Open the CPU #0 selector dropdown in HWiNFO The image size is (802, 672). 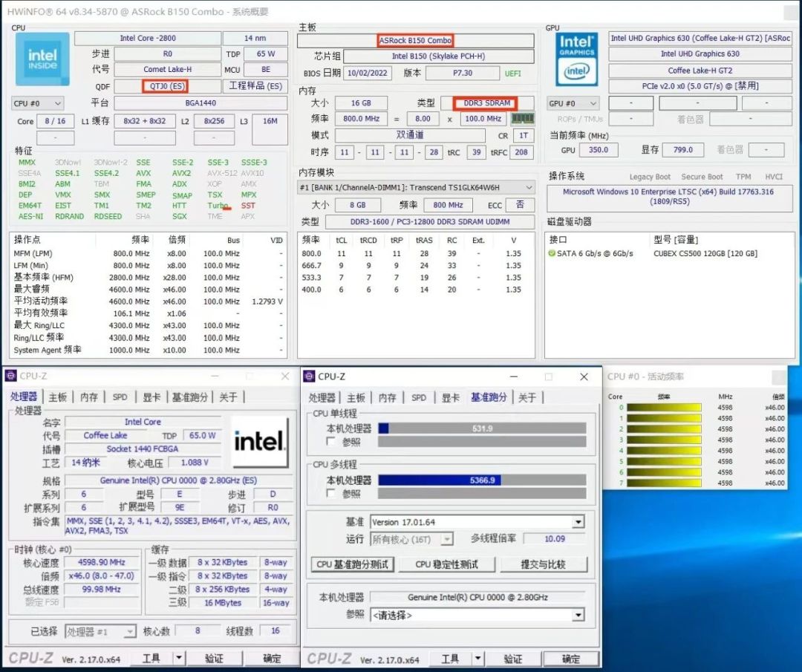38,103
